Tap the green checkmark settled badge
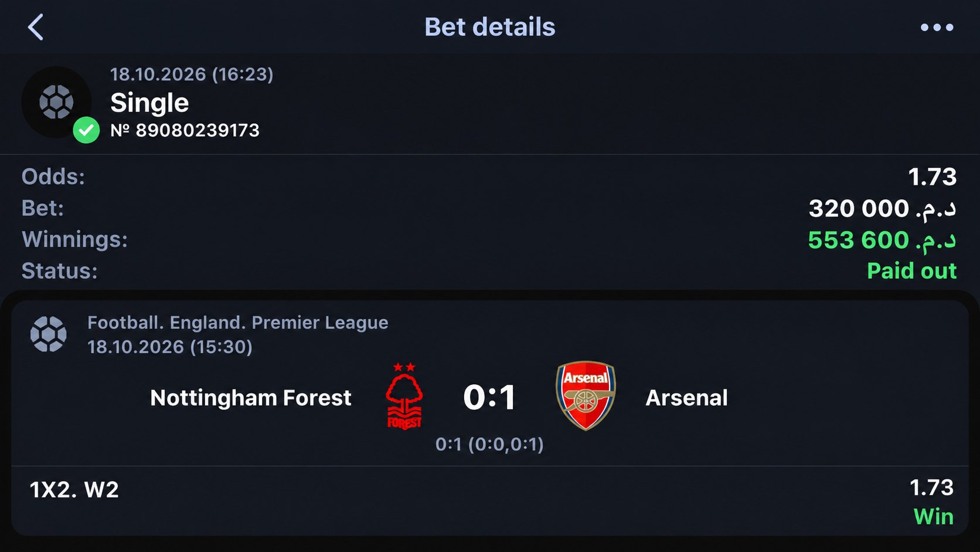Screen dimensions: 980x552 click(86, 130)
